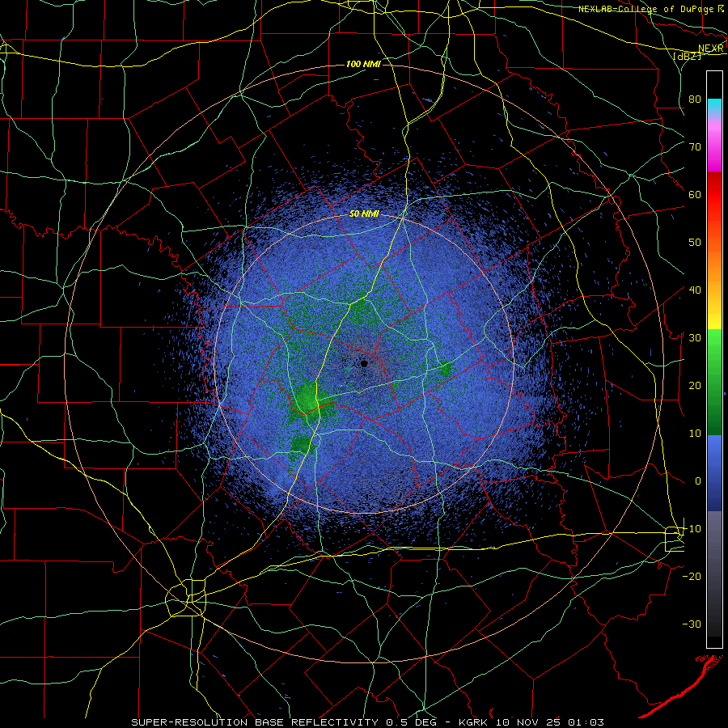Click the 10 tick value on the dBZ scale
728x728 pixels.
point(695,434)
